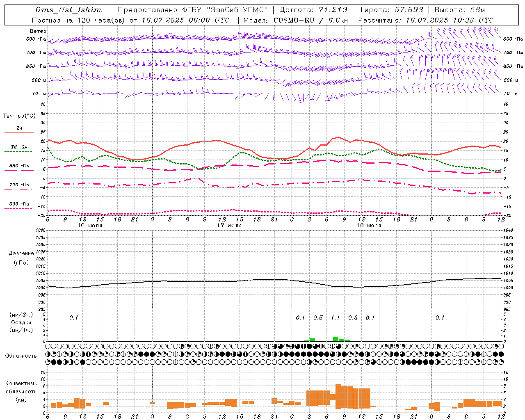Viewport: 525px width, 420px height.
Task: Click the Модель COSMO-RU / 6.6км label
Action: pos(296,20)
